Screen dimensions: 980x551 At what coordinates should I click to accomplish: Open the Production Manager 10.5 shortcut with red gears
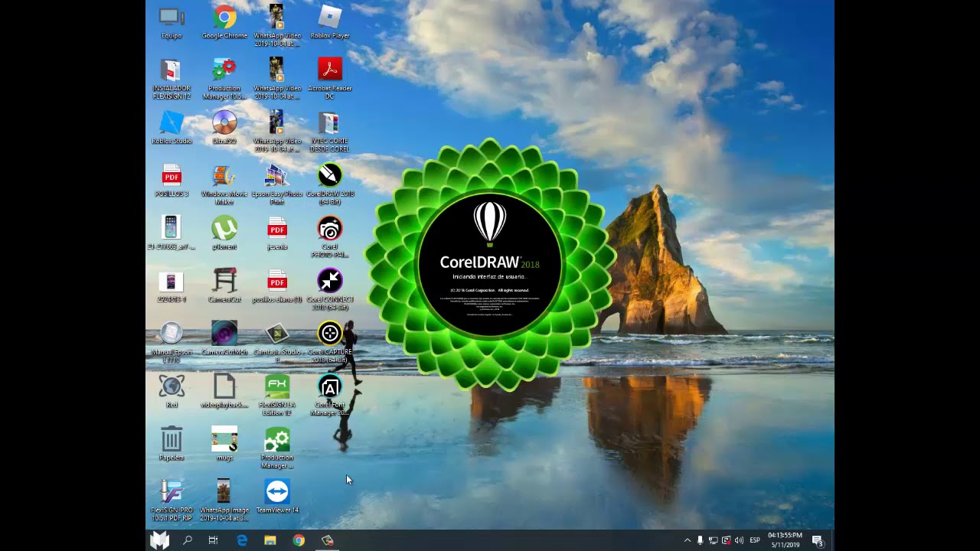[224, 79]
